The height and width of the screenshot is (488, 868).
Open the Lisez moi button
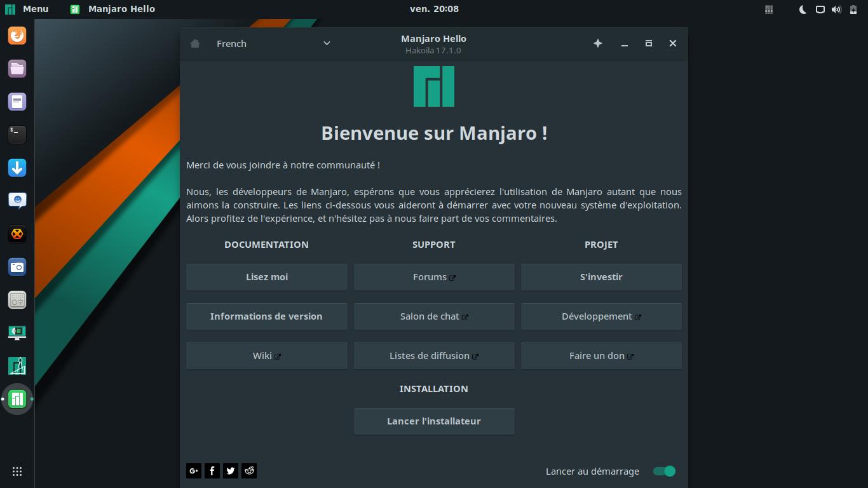tap(267, 277)
